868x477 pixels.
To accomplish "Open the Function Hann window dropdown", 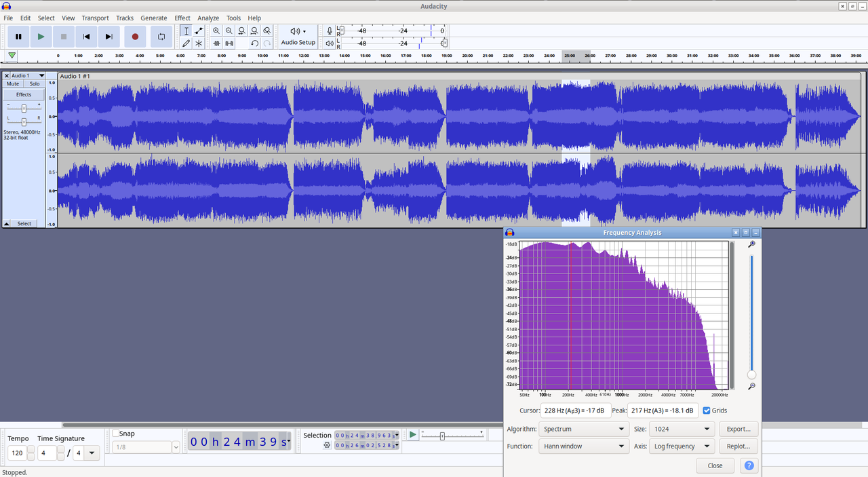I will coord(584,446).
